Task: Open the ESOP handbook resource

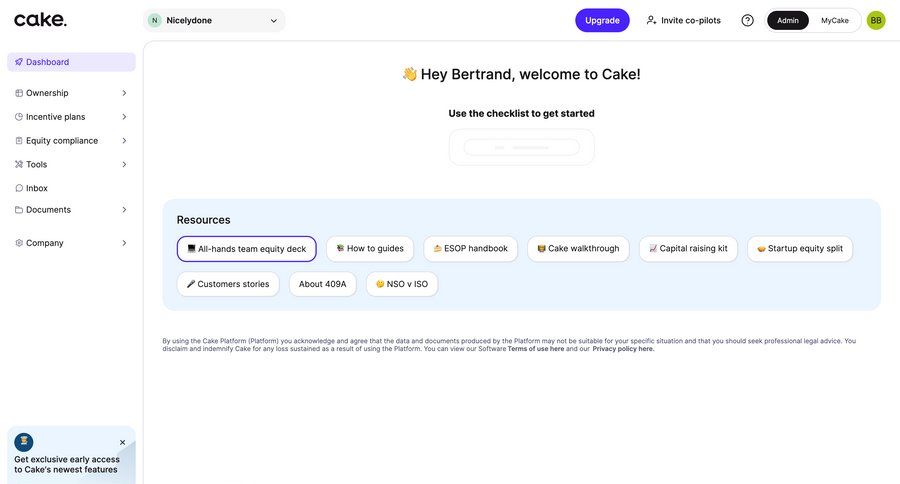Action: coord(470,249)
